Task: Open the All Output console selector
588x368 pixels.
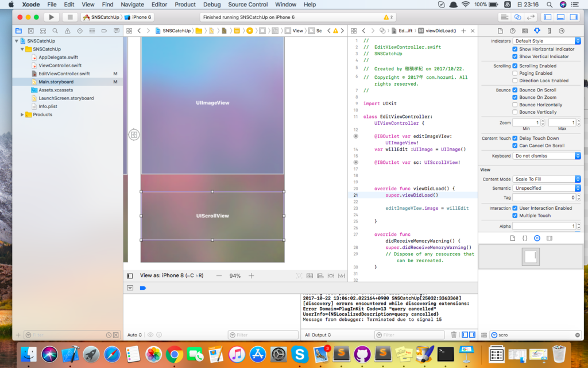Action: click(318, 335)
